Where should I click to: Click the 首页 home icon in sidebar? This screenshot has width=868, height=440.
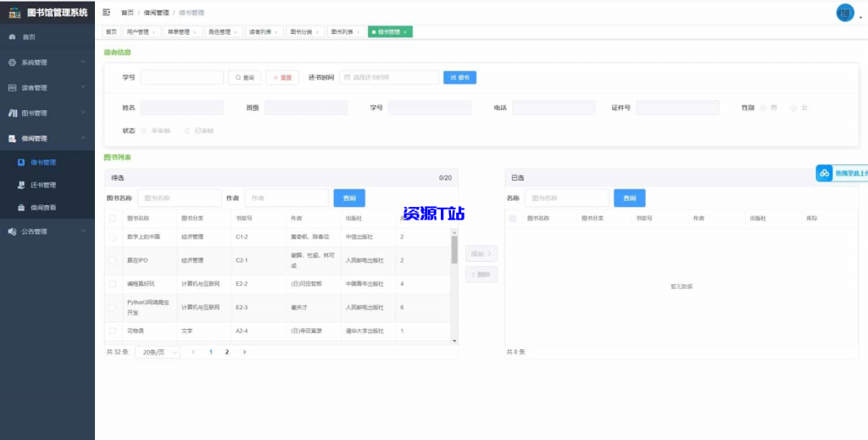click(12, 37)
